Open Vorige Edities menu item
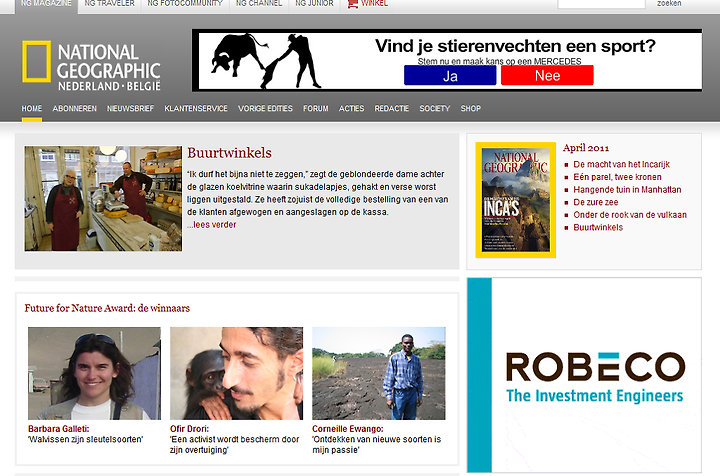The height and width of the screenshot is (476, 720). coord(265,109)
